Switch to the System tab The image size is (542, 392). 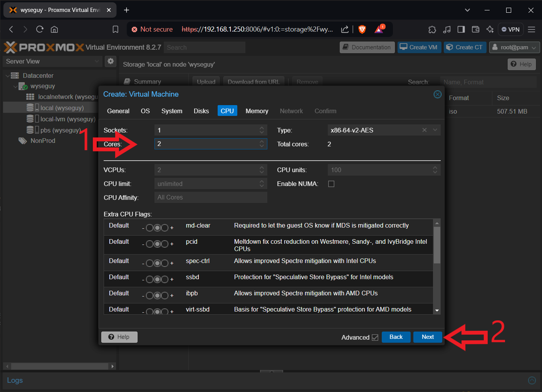[x=172, y=111]
